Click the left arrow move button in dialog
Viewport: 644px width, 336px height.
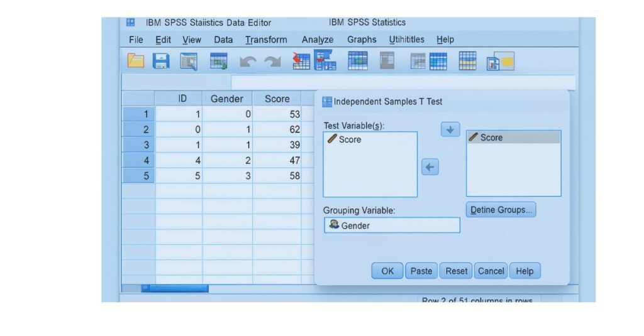tap(430, 167)
